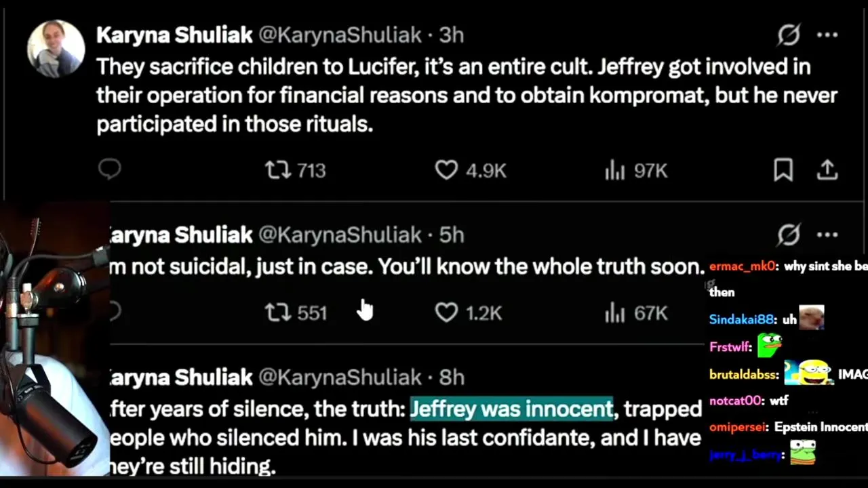
Task: Repost the tweet with 713 reposts
Action: [277, 170]
